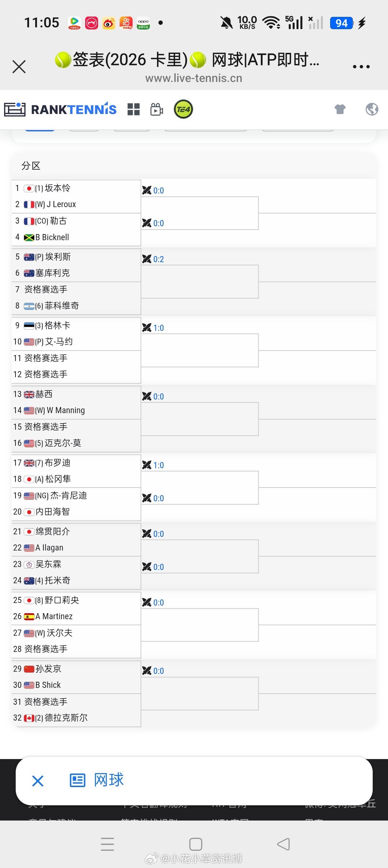Open the three-dot browser menu
The width and height of the screenshot is (388, 868).
pos(361,67)
